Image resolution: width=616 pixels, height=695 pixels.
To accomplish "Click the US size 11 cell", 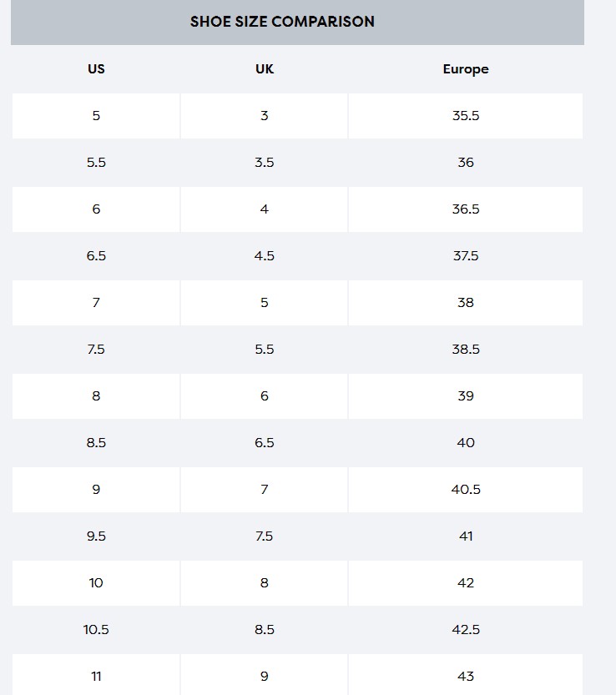I will point(96,676).
